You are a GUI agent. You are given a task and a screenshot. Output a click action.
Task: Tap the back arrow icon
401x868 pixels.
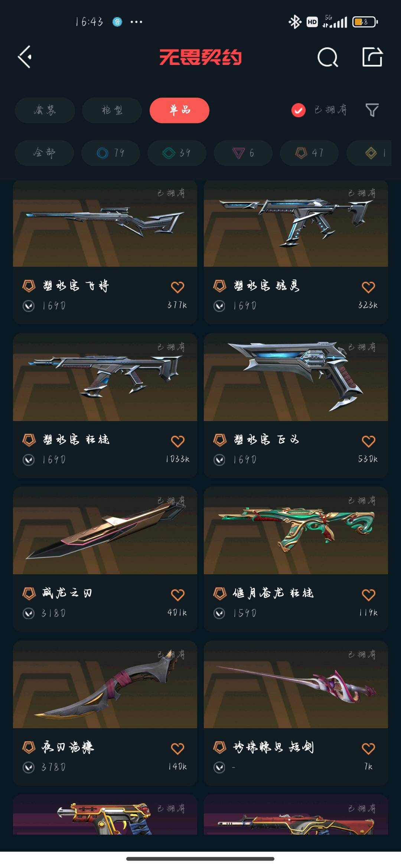25,57
